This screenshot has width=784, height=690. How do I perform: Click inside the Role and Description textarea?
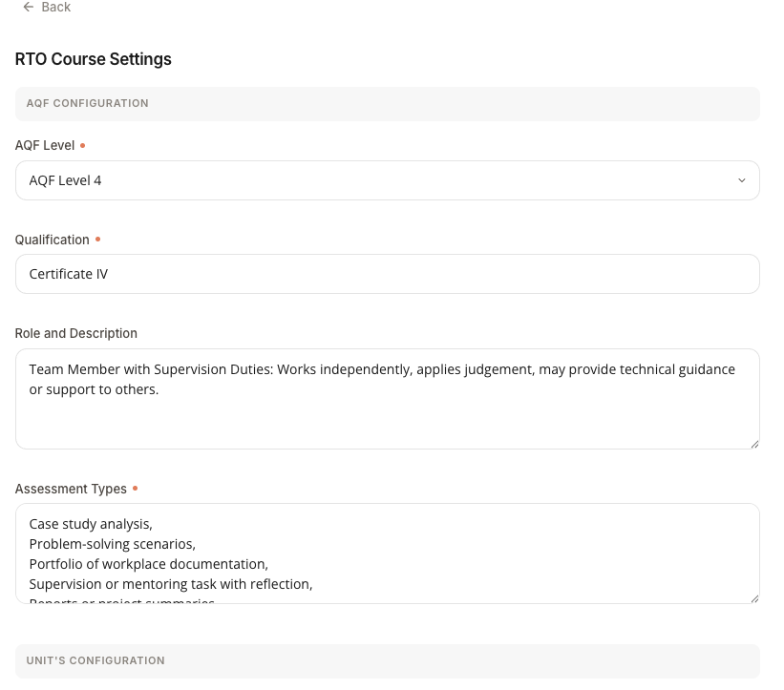point(387,399)
